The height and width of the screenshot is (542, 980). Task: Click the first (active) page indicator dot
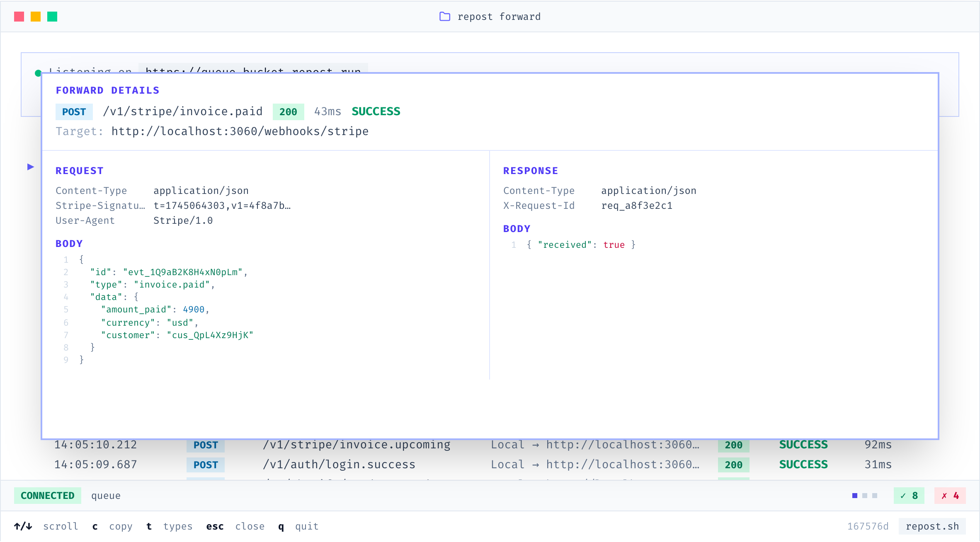click(x=855, y=496)
